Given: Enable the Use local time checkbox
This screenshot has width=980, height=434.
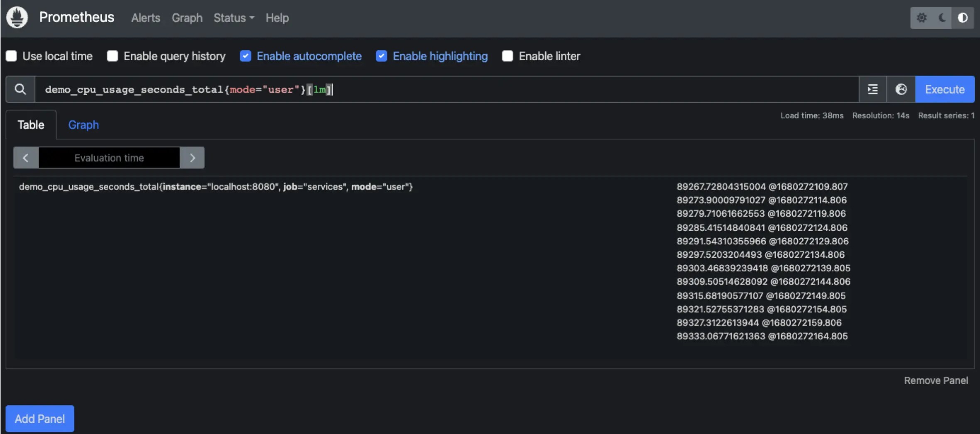Looking at the screenshot, I should click(x=11, y=56).
